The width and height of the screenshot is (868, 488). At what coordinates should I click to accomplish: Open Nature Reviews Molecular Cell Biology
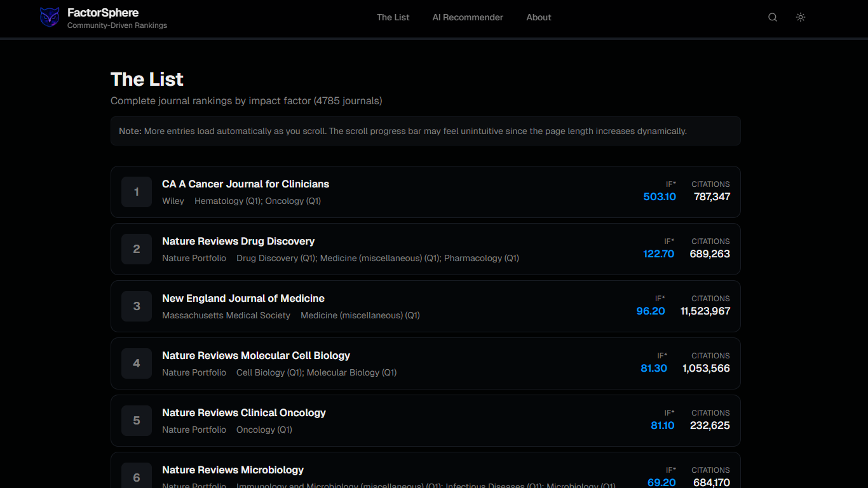pos(256,356)
